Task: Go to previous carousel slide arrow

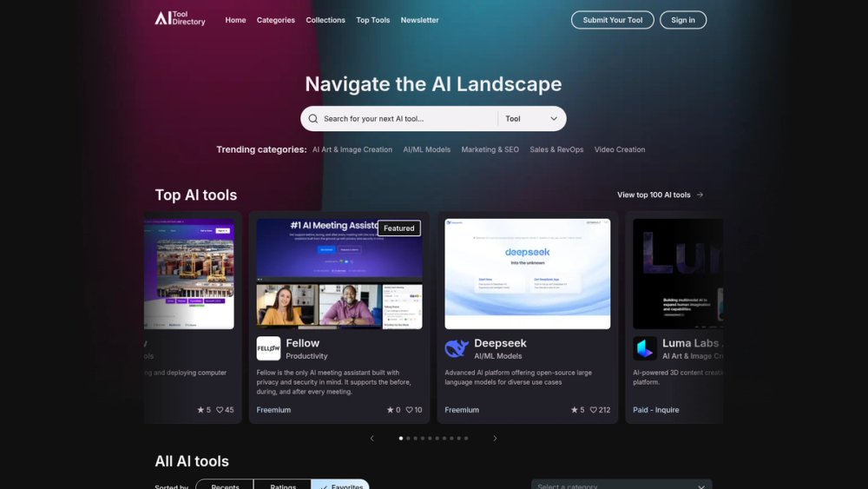Action: 372,438
